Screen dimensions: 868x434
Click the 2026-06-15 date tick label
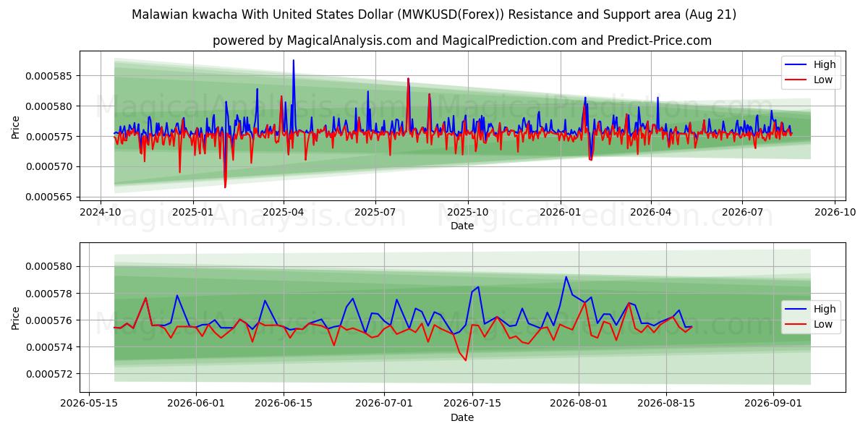pyautogui.click(x=285, y=404)
